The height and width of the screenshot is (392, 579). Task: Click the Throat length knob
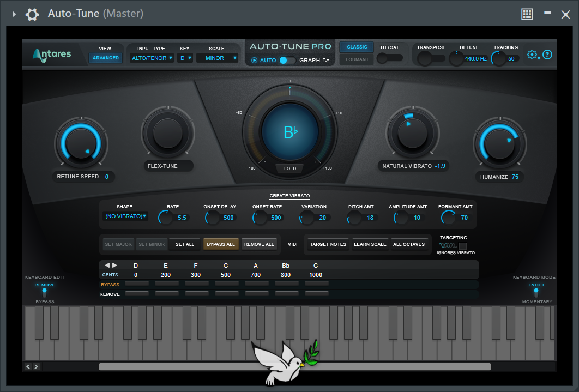click(383, 58)
